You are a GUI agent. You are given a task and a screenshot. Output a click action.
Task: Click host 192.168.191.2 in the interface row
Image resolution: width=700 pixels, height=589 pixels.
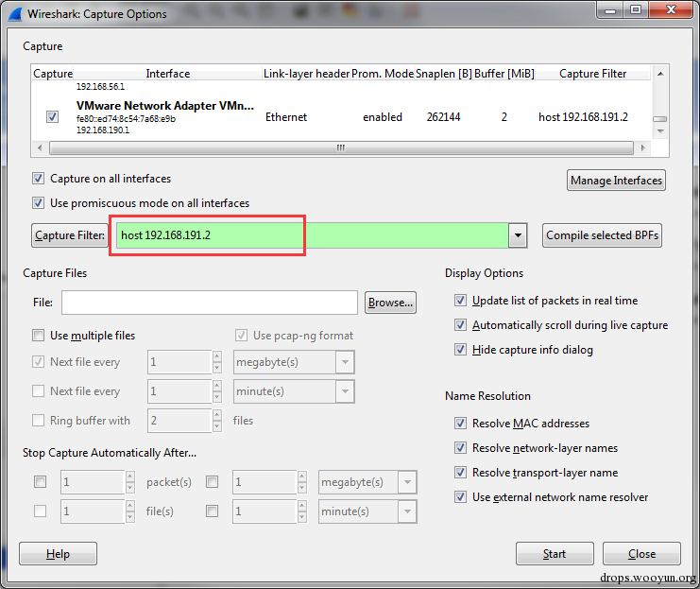coord(583,117)
